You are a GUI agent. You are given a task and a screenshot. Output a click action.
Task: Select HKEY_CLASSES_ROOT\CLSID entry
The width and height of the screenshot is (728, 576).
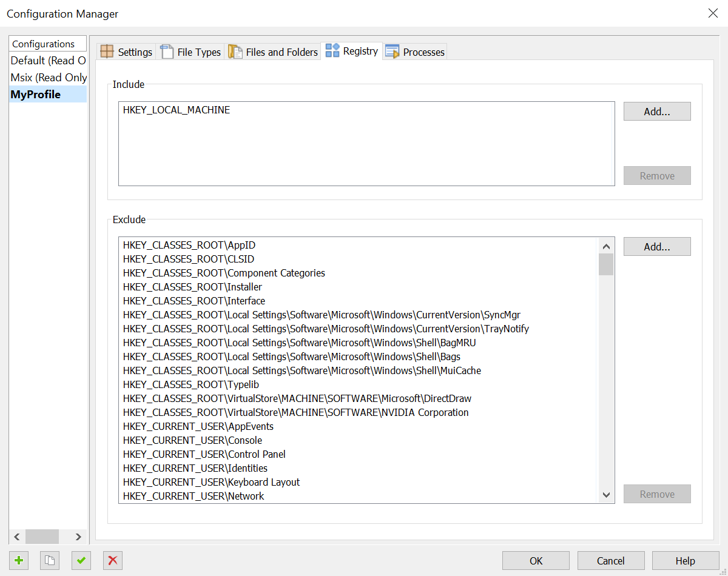click(x=189, y=260)
